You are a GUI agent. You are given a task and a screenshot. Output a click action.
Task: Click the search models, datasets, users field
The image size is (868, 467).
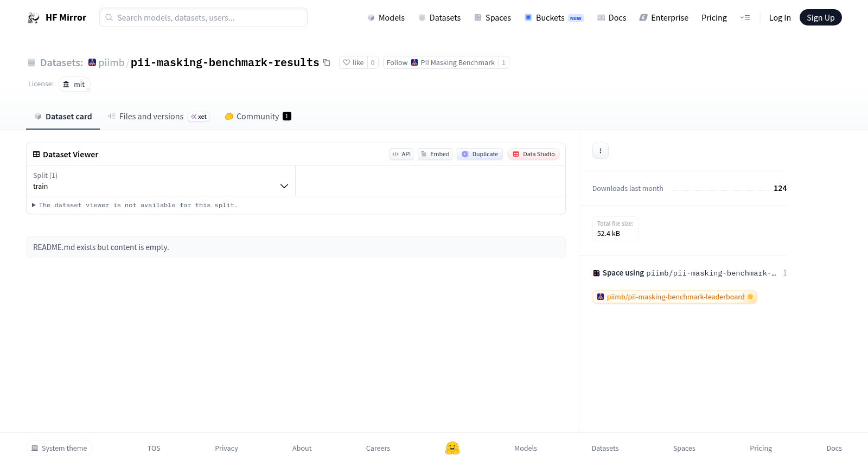pos(203,17)
